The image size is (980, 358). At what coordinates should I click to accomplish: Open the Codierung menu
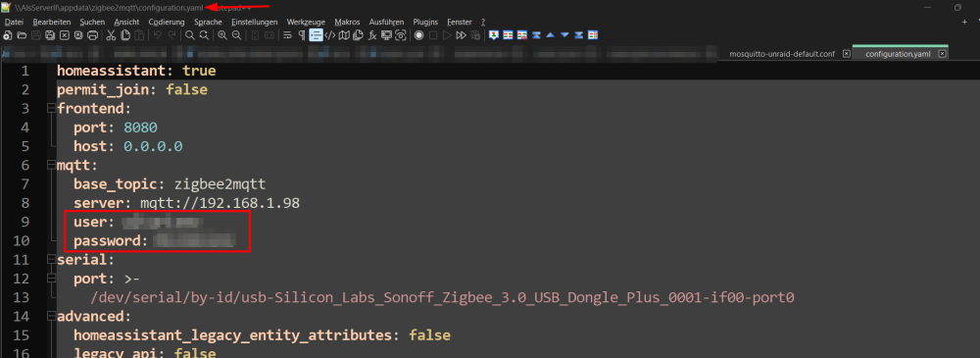tap(167, 22)
